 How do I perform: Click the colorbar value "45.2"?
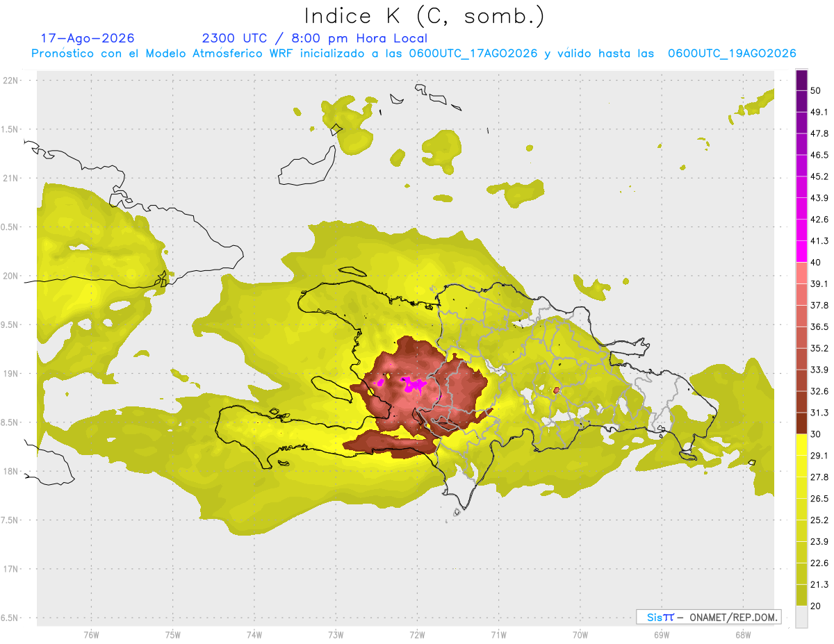[819, 176]
